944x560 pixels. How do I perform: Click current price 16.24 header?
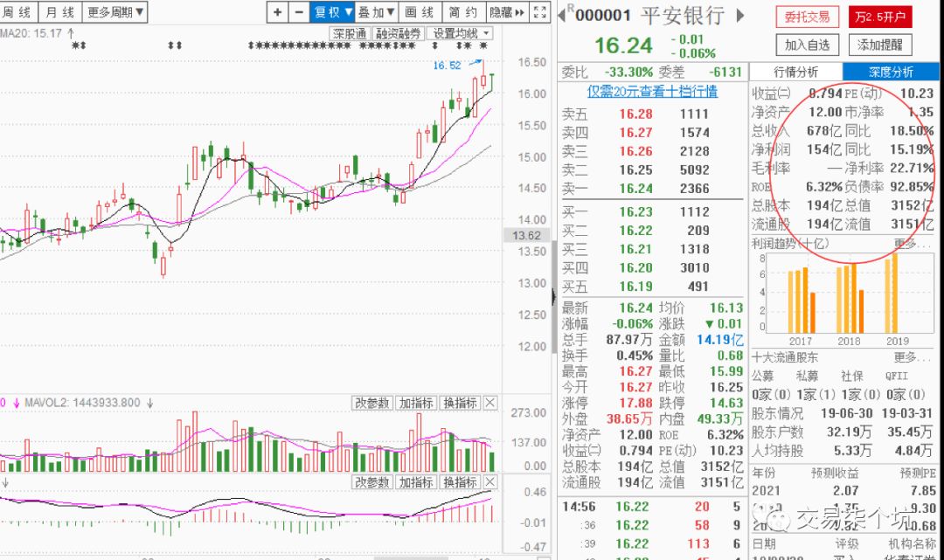click(624, 45)
